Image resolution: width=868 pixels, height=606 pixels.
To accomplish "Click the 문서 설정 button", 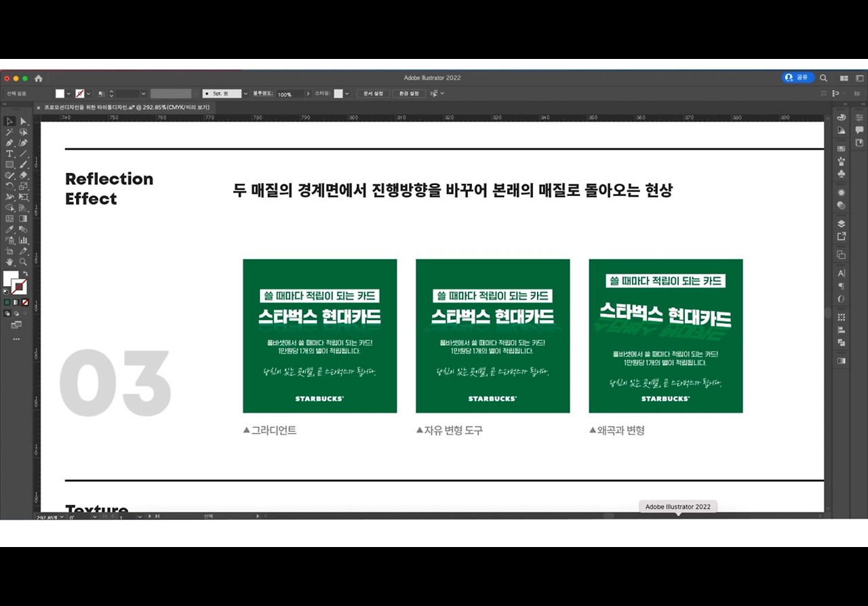I will click(373, 94).
